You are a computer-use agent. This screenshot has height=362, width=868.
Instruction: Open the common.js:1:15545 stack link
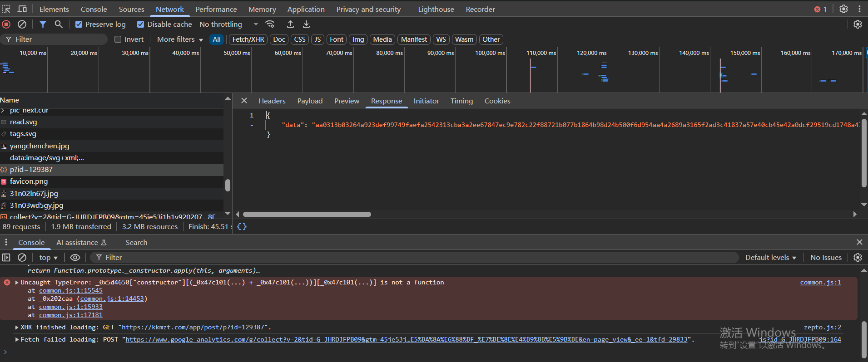70,290
